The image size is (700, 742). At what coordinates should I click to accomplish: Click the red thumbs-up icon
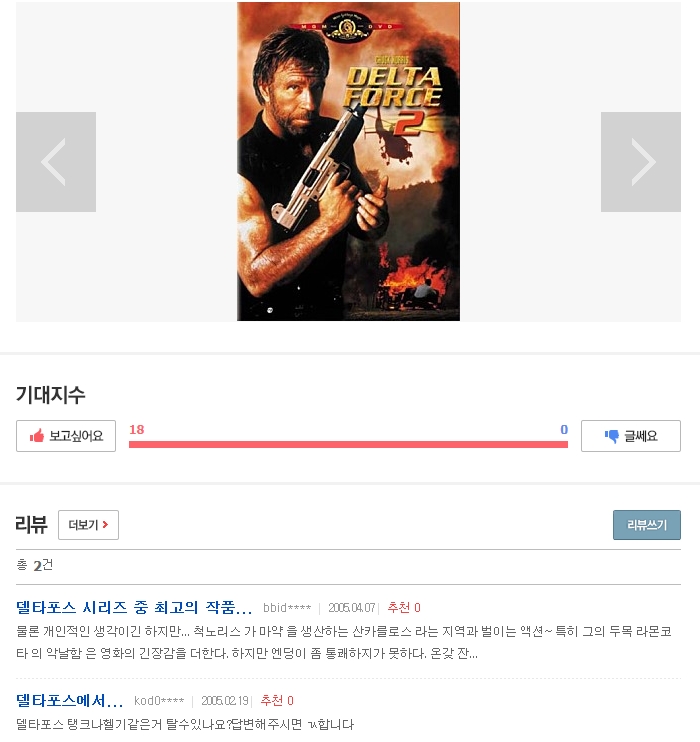[37, 436]
